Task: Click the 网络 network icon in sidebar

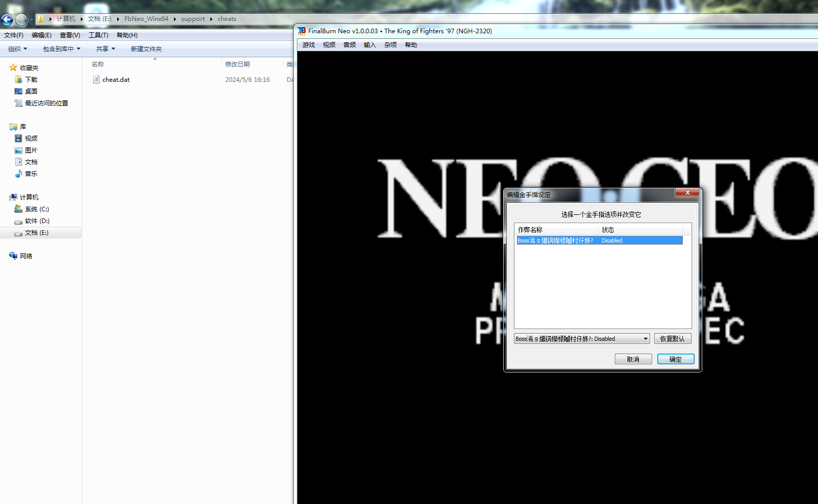Action: point(13,256)
